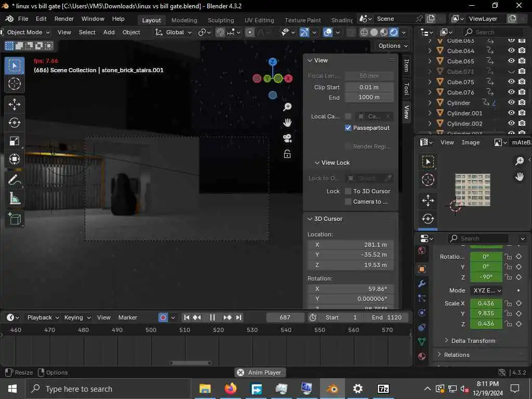Select the Add Cube tool
This screenshot has height=399, width=532.
tap(14, 219)
